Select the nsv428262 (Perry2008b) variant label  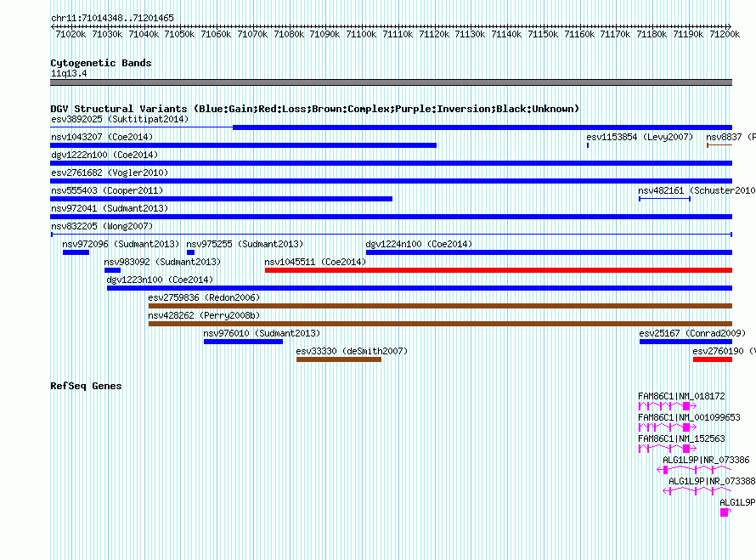(x=204, y=315)
